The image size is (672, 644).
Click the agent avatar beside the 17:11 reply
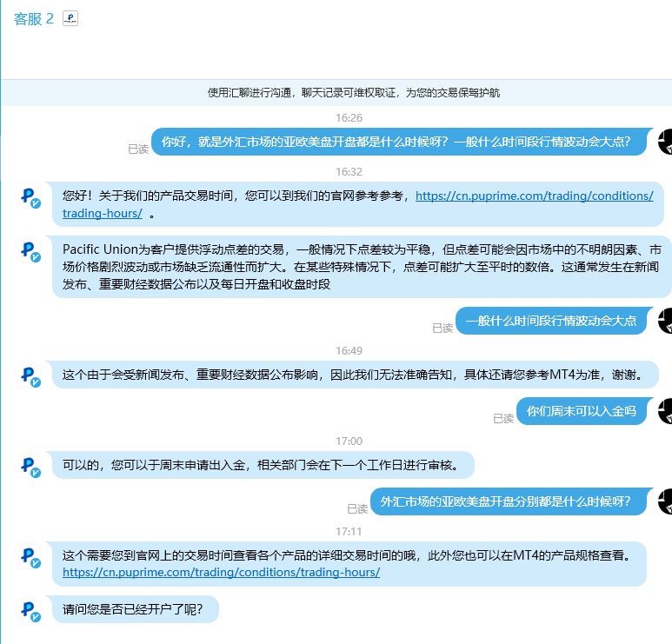30,556
